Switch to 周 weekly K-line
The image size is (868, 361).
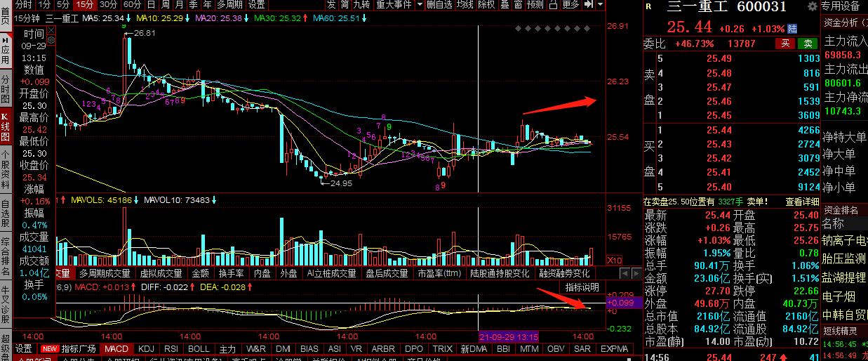[166, 5]
